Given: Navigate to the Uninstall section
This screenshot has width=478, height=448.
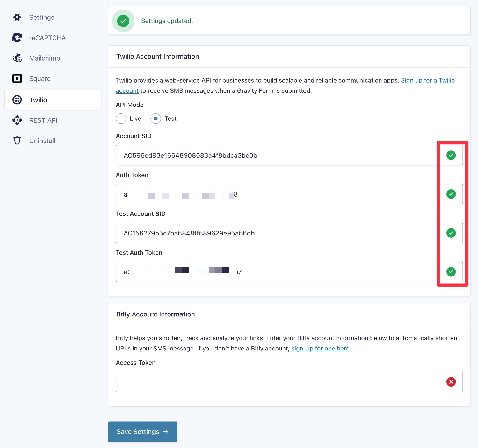Looking at the screenshot, I should [42, 140].
